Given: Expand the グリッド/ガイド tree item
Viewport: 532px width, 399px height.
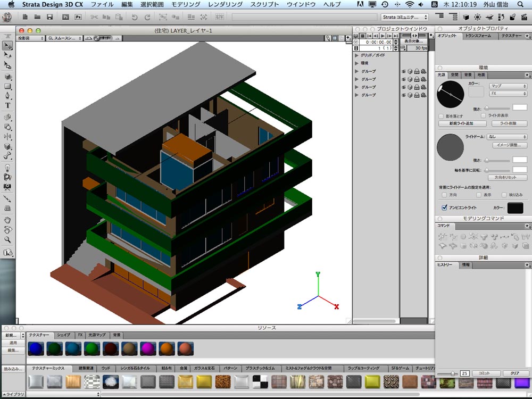Looking at the screenshot, I should [x=357, y=55].
